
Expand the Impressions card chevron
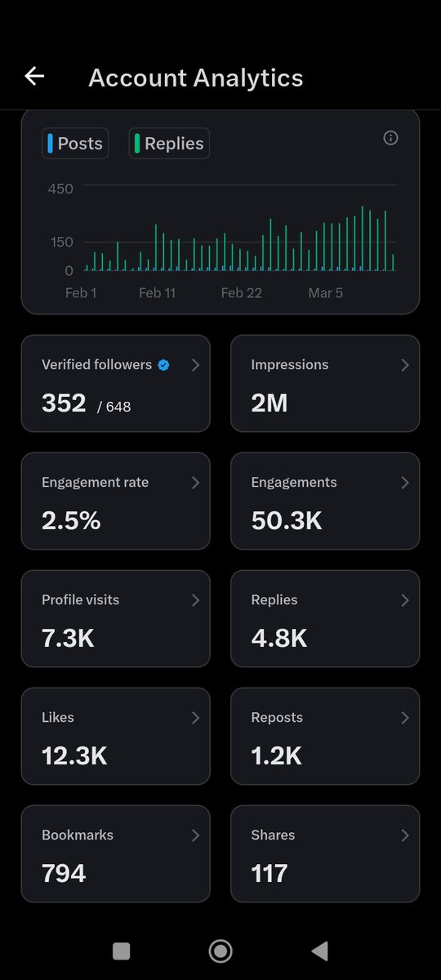(404, 365)
